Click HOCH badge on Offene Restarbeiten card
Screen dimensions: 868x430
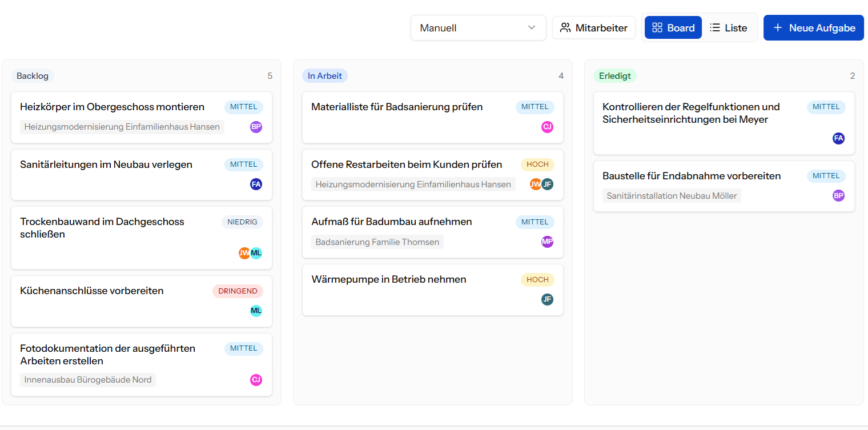(x=537, y=164)
